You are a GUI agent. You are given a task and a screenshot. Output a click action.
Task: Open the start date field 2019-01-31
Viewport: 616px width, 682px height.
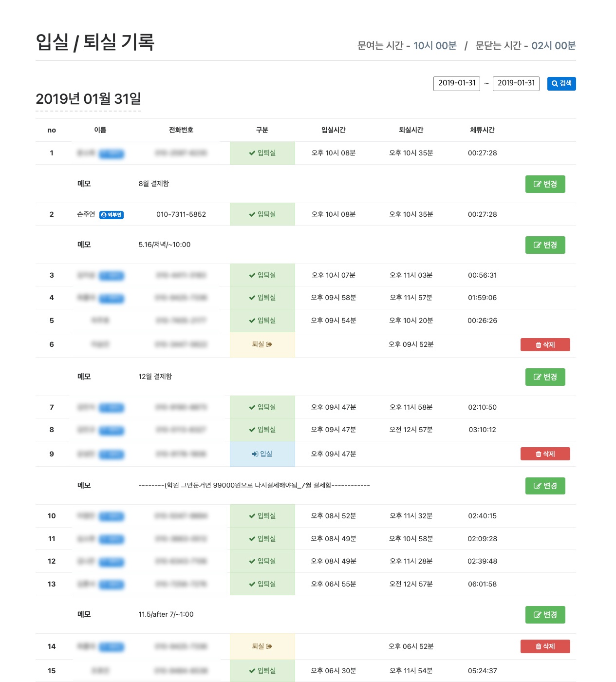point(456,83)
